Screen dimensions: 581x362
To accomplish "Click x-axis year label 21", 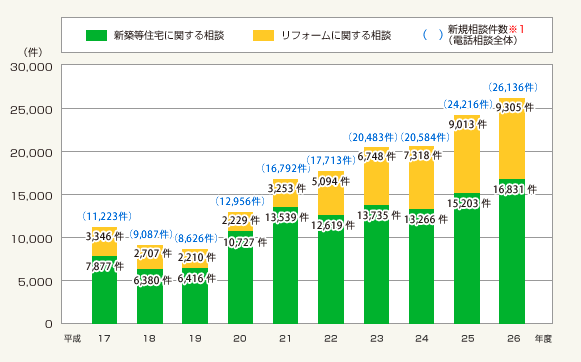I will tap(285, 338).
